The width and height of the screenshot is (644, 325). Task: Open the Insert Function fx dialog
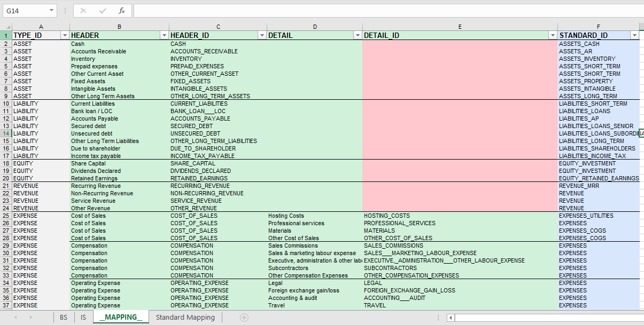pos(122,11)
